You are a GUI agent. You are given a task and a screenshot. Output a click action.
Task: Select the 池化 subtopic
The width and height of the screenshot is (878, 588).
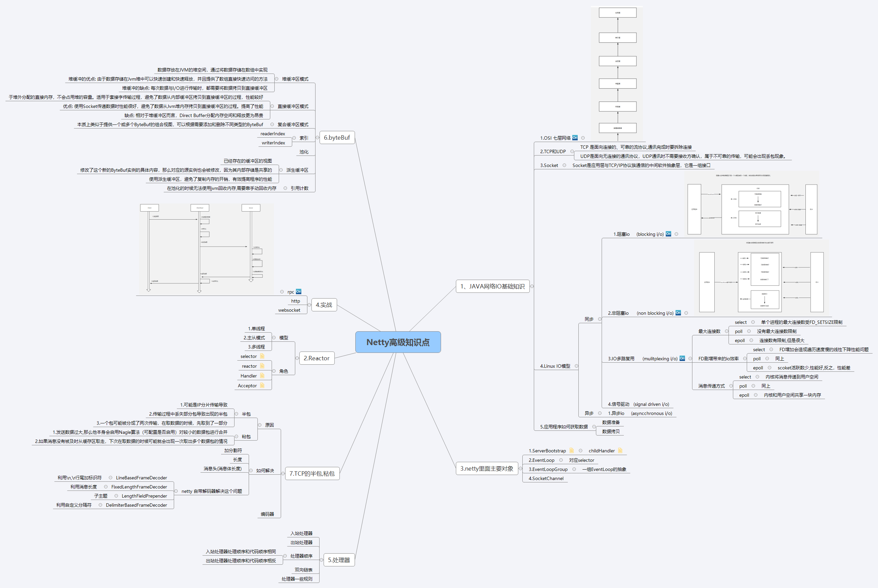coord(304,152)
